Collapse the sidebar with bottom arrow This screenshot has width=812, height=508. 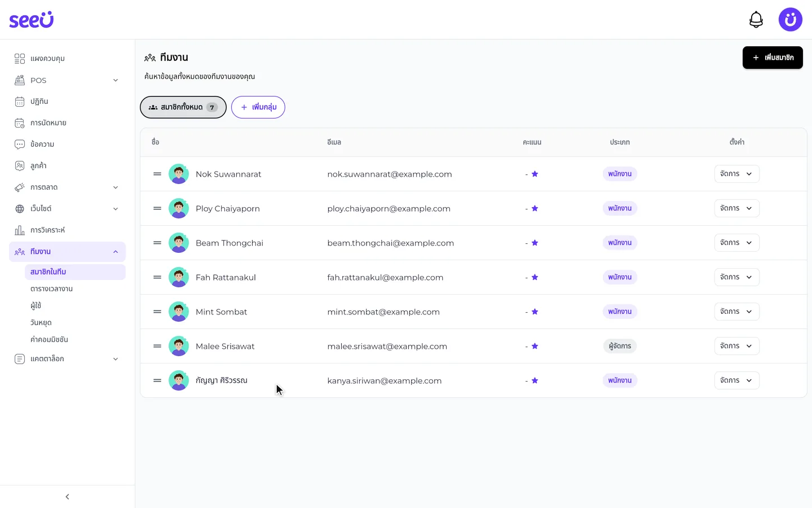pyautogui.click(x=67, y=497)
